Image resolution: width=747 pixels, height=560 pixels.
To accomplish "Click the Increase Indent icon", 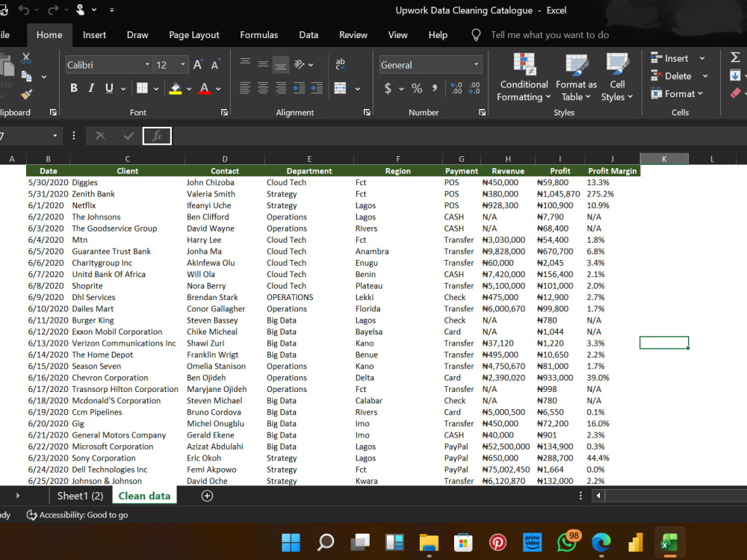I will point(316,87).
